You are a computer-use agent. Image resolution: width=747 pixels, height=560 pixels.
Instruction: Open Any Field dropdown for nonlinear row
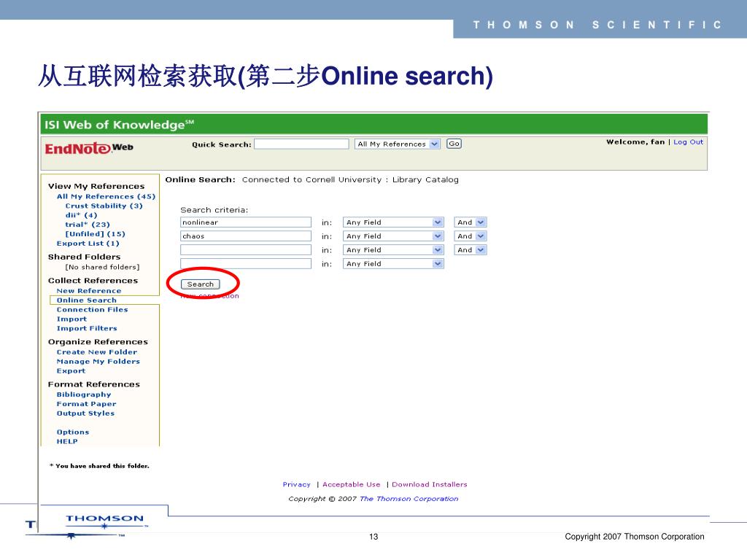pos(393,222)
